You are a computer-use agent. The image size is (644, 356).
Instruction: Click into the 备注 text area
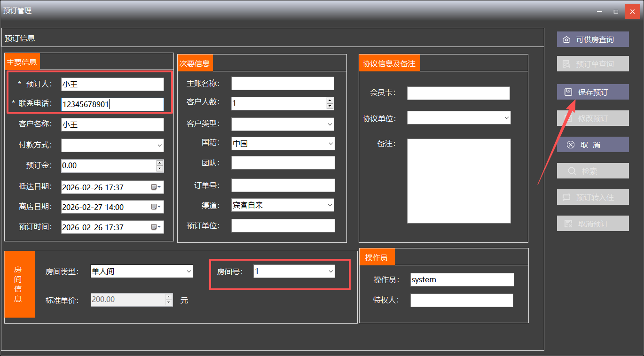[459, 181]
